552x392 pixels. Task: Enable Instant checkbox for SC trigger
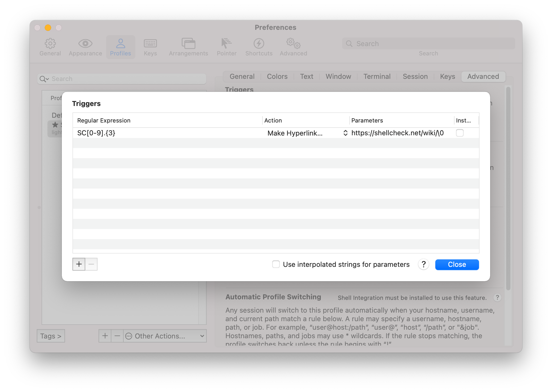[460, 133]
